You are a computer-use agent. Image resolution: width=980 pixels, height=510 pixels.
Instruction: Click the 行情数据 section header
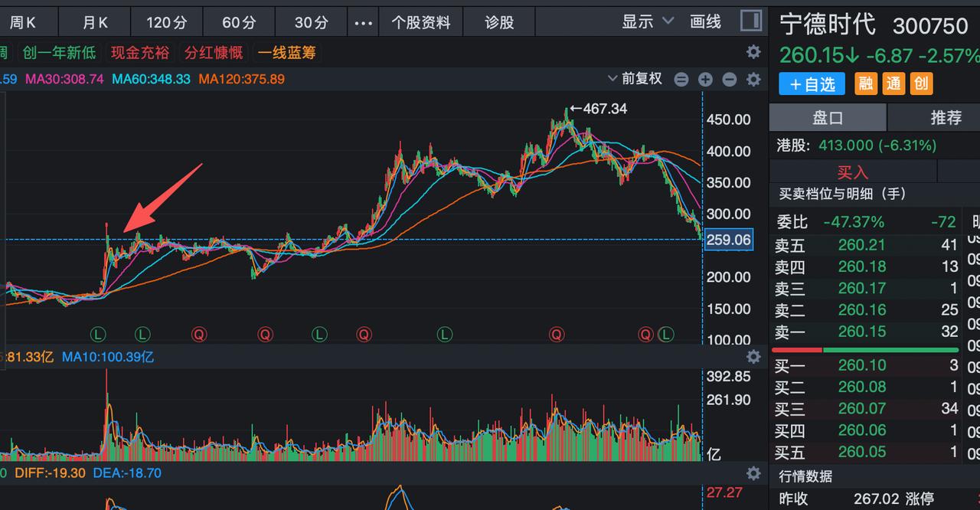click(805, 476)
